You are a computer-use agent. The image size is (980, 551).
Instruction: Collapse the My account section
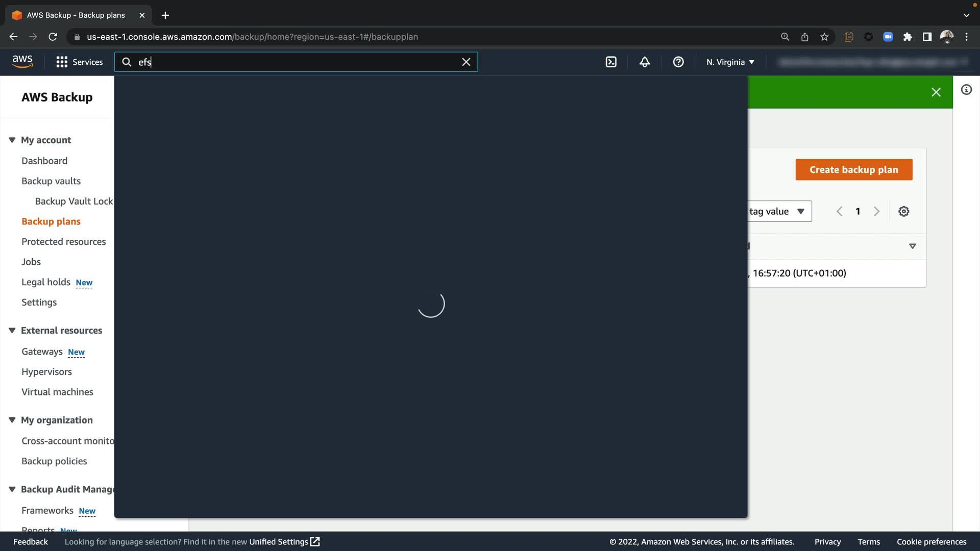pos(12,140)
